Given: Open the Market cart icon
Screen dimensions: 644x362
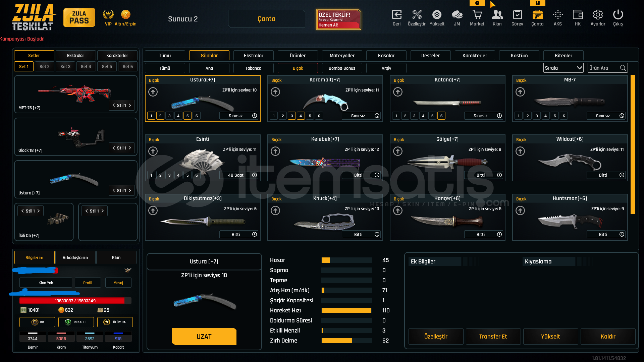Looking at the screenshot, I should [x=477, y=15].
